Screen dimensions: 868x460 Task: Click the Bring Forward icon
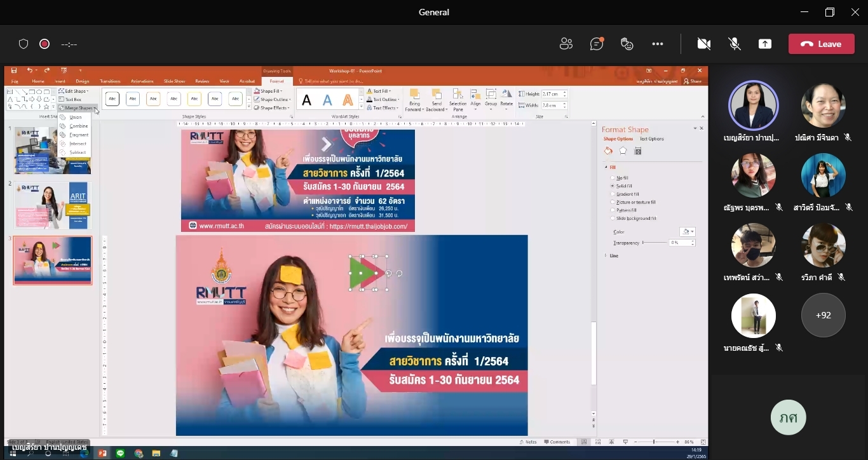tap(414, 94)
